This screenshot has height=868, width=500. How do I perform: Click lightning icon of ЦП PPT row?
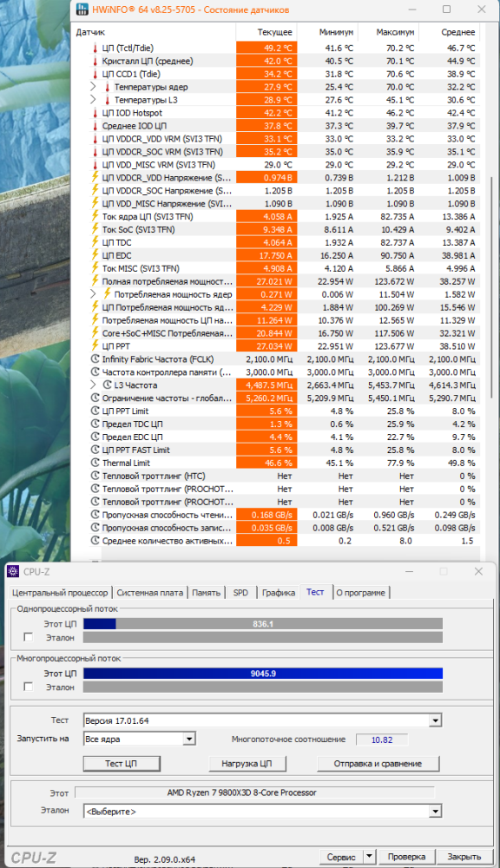[95, 346]
